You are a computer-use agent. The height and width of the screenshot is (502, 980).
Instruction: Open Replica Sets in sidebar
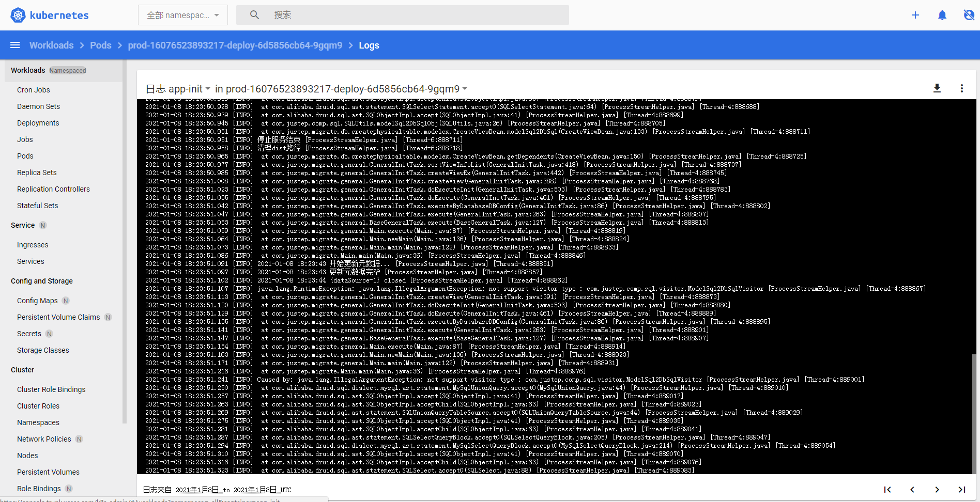coord(37,172)
